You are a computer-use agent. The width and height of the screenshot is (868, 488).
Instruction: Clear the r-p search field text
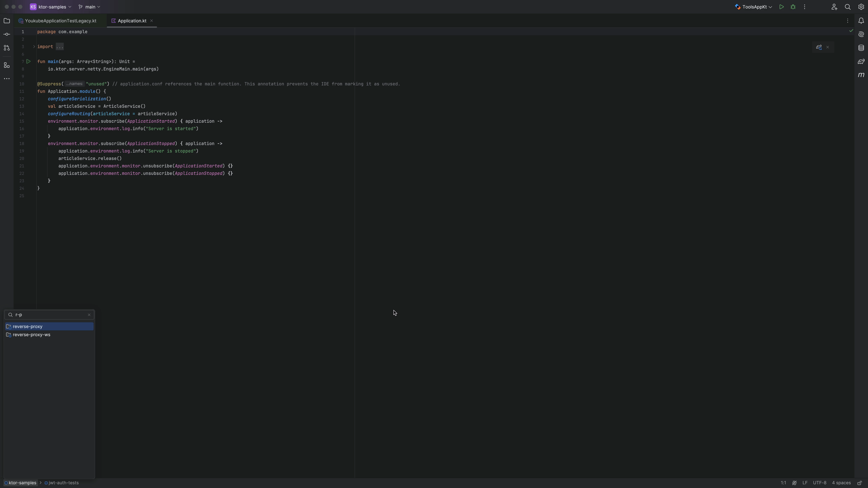pos(89,314)
